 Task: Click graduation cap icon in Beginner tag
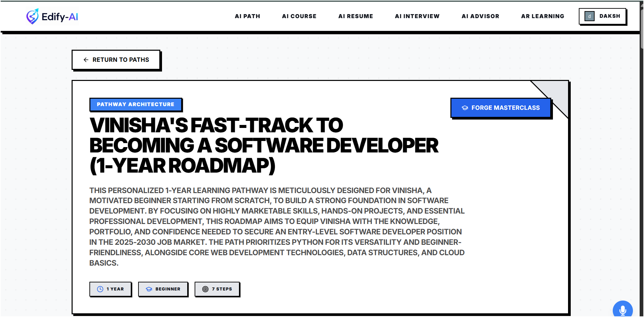149,289
